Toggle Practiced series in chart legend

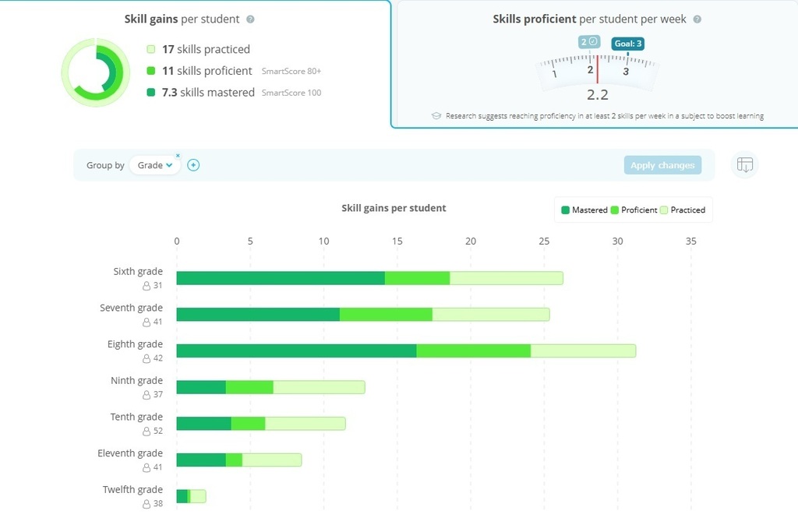pos(683,210)
